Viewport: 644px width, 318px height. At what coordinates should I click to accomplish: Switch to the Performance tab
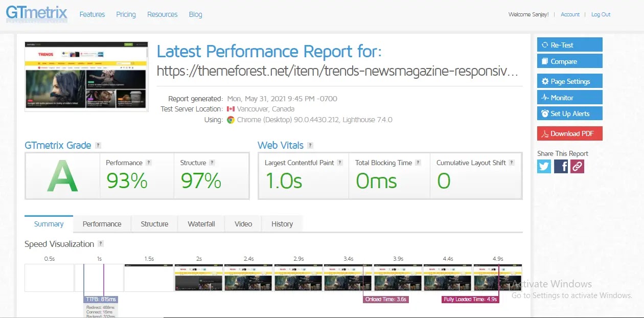102,224
